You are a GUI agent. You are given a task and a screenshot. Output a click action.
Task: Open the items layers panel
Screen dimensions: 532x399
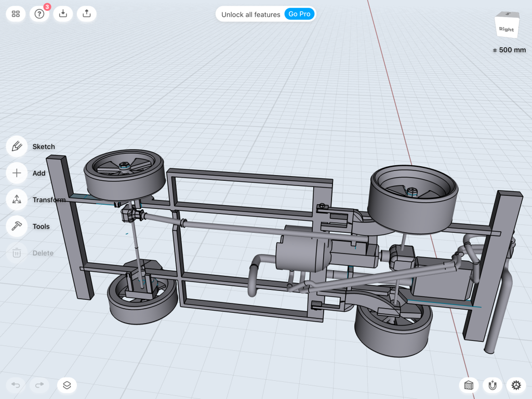coord(67,385)
